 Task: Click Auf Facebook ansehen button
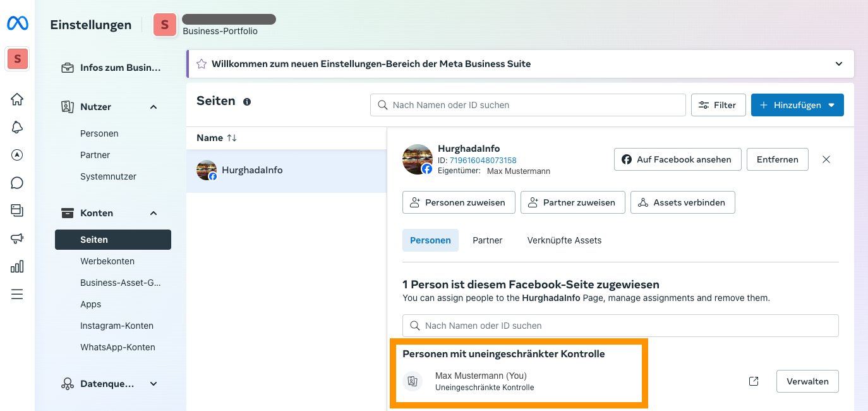677,159
